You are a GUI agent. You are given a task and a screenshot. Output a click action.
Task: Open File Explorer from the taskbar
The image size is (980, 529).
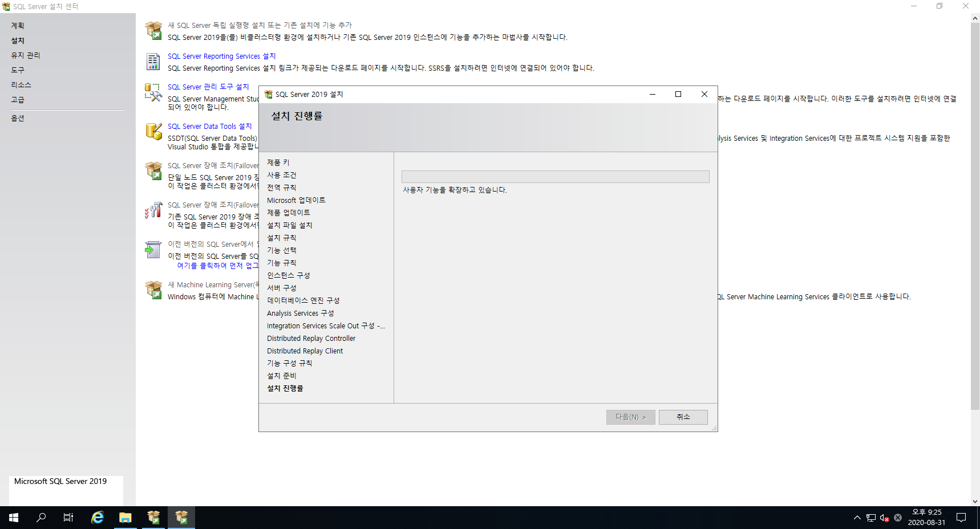coord(125,518)
